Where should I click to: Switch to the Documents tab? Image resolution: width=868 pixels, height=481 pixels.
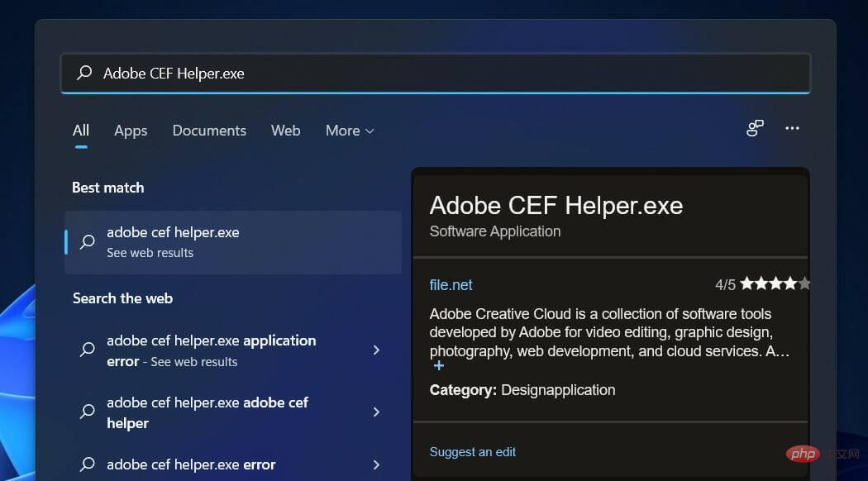209,130
